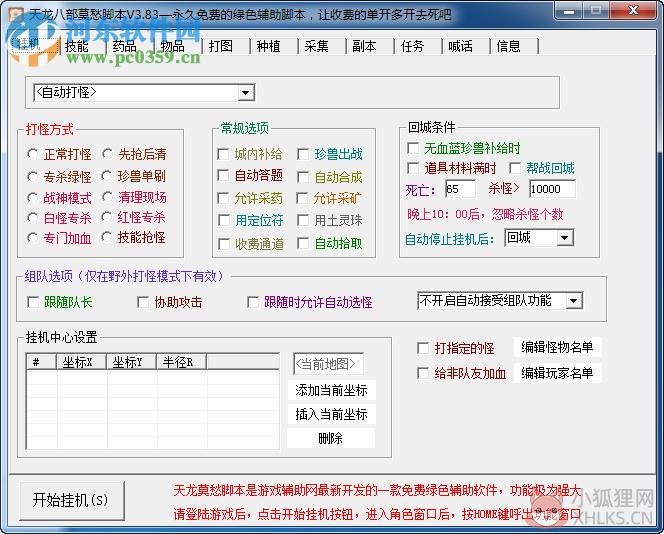Minimize the script window

(x=568, y=11)
